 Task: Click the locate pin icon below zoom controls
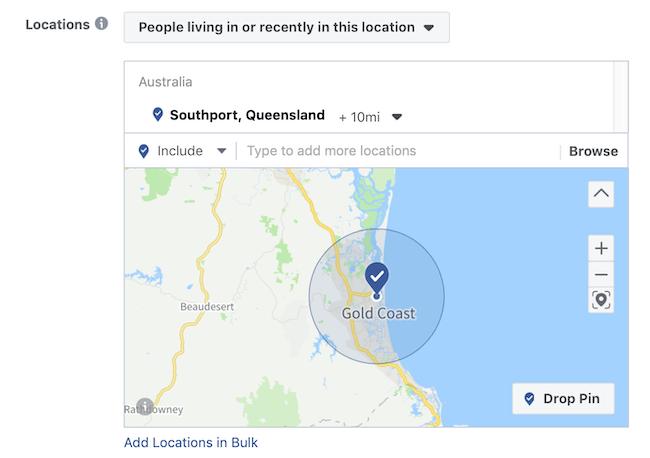601,300
